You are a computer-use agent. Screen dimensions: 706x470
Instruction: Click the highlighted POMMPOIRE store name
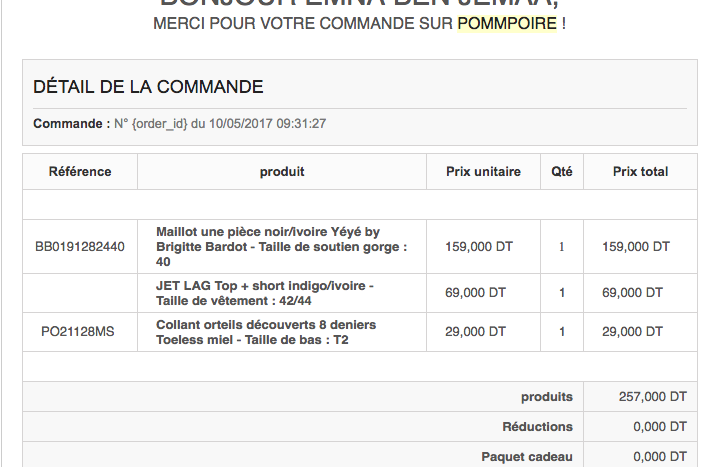click(x=507, y=23)
